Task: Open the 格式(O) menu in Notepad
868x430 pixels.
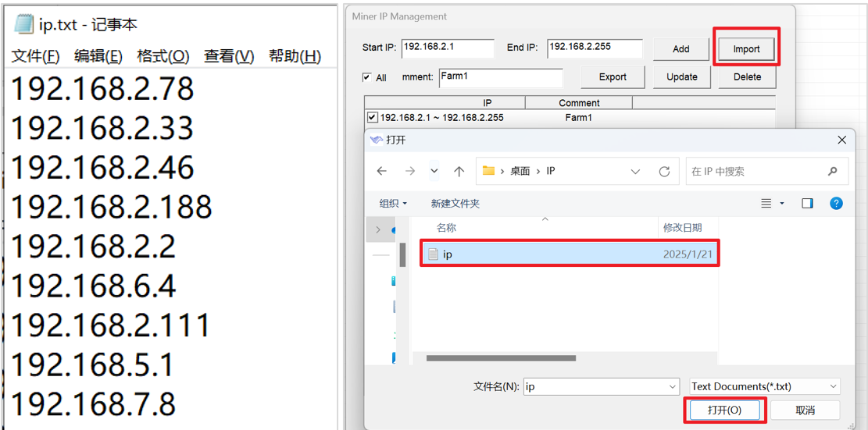Action: coord(163,56)
